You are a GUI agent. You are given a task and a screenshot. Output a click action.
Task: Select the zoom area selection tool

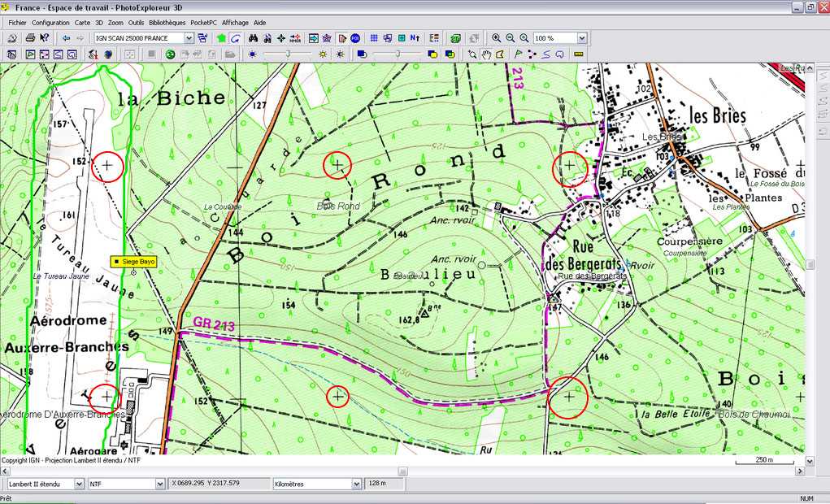coord(471,54)
